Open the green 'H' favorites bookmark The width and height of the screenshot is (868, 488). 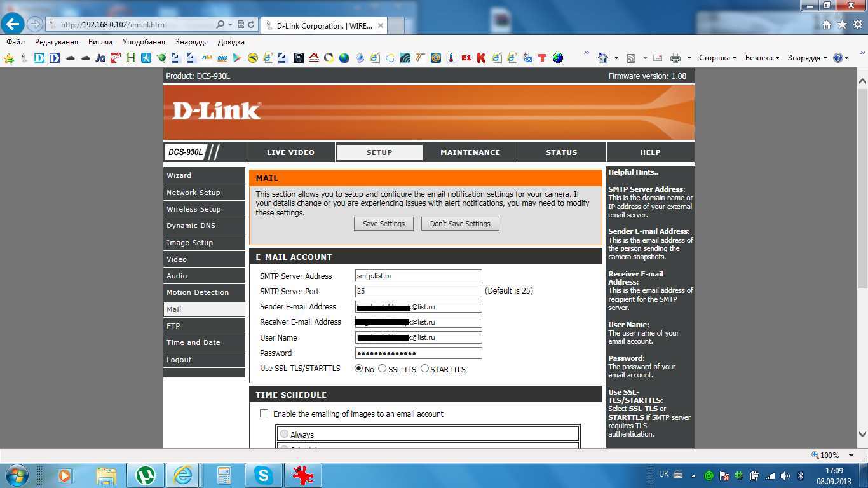pyautogui.click(x=130, y=58)
